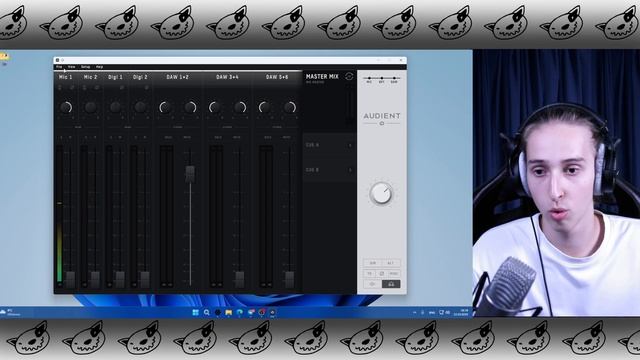Click the Mic 1 channel fader
Screen dimensions: 640x360
click(70, 279)
